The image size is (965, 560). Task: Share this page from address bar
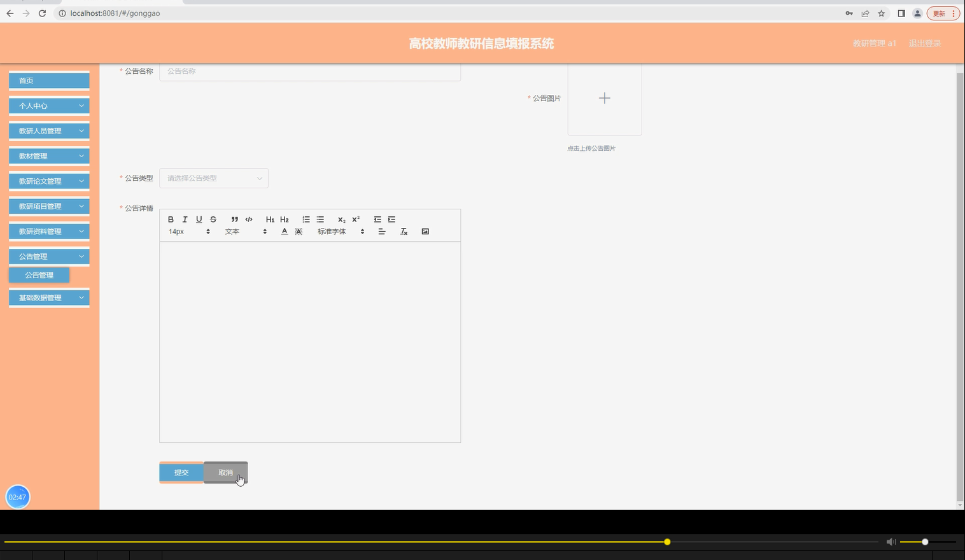point(865,13)
